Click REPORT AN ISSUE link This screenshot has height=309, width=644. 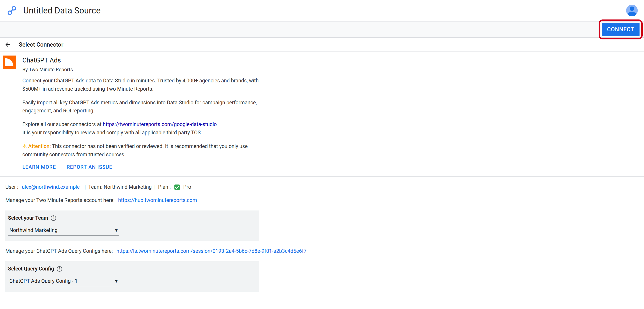[x=89, y=167]
